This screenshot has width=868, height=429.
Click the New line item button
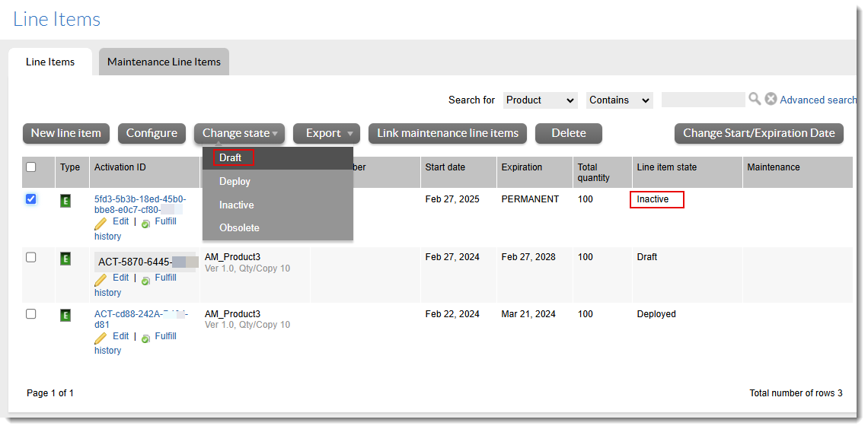(x=66, y=133)
